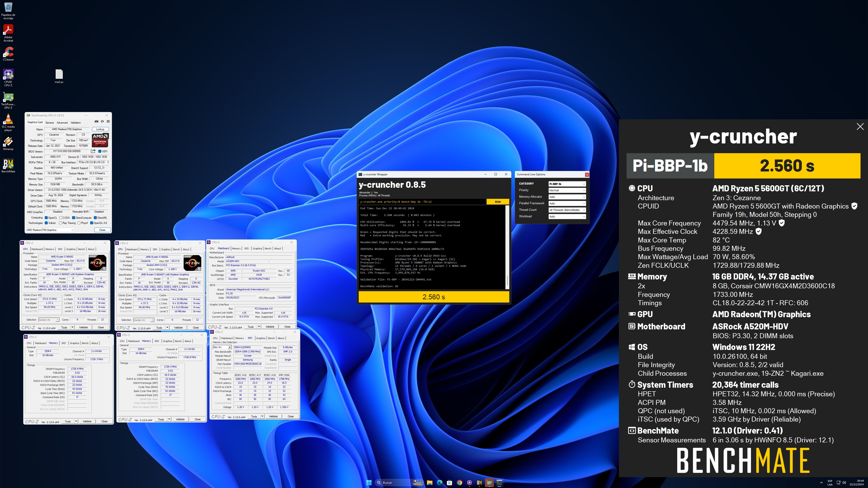Open the Windows Start menu
The height and width of the screenshot is (488, 868).
pos(369,483)
